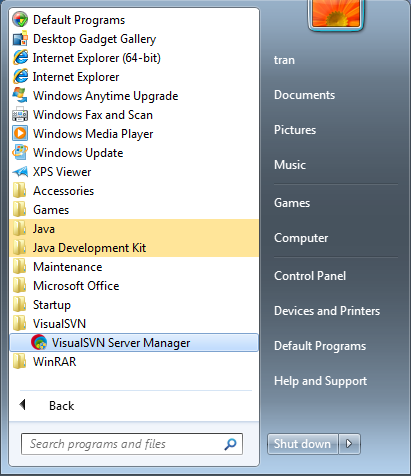The height and width of the screenshot is (476, 411).
Task: Open the Desktop Gadget Gallery icon
Action: tap(20, 39)
